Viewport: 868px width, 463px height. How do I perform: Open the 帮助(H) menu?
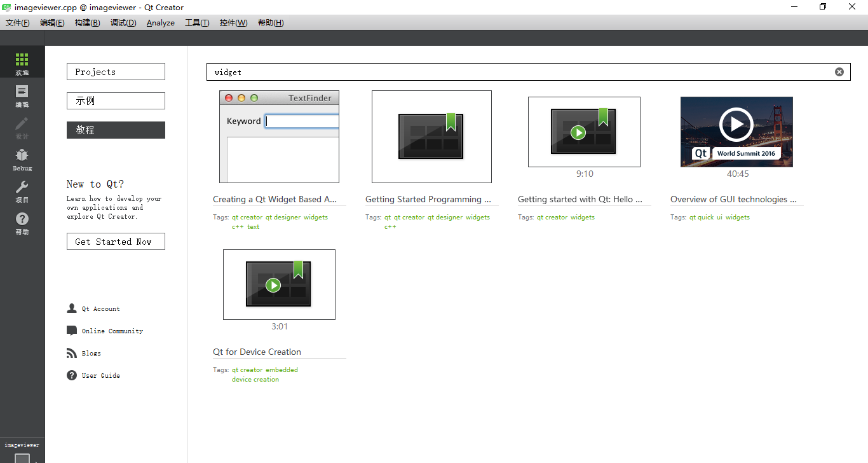271,23
